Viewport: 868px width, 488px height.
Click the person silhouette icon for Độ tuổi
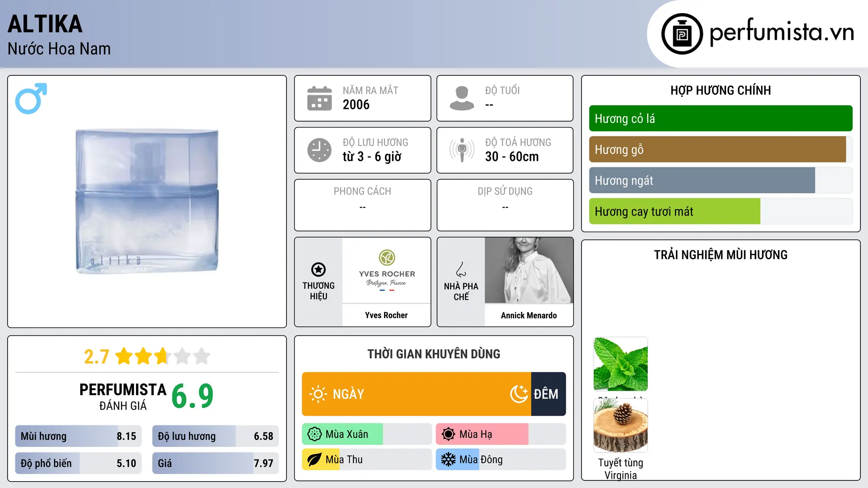[x=462, y=98]
